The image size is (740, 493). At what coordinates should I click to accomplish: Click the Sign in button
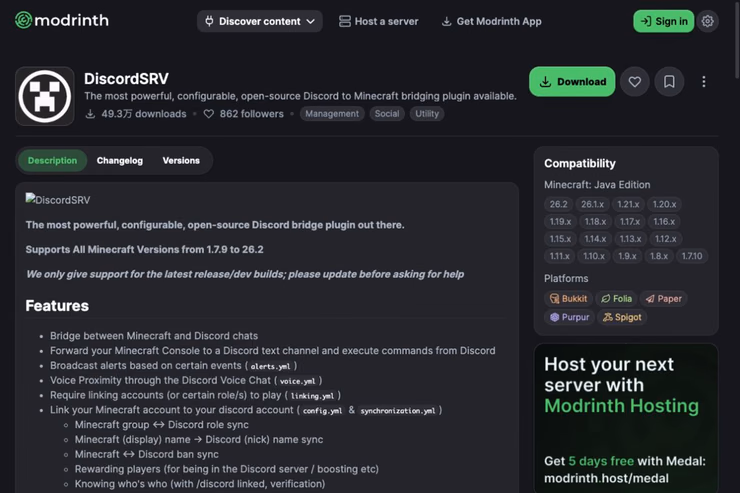point(664,21)
